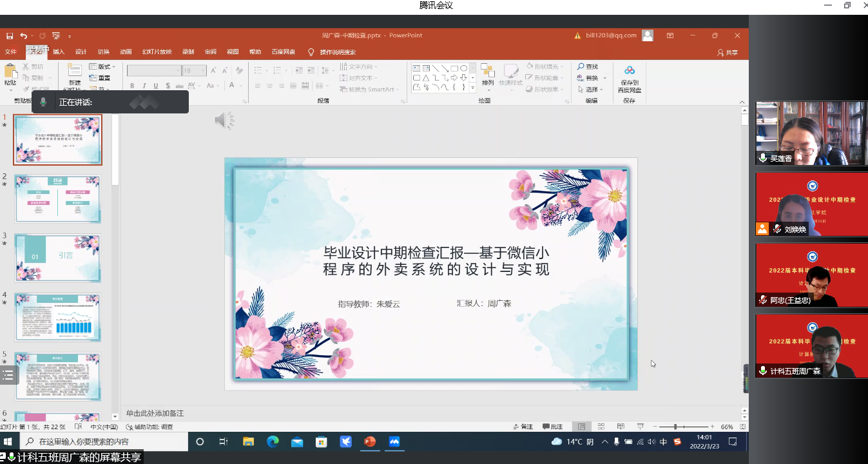Save the presentation with the floppy disk icon
868x464 pixels.
click(x=10, y=35)
